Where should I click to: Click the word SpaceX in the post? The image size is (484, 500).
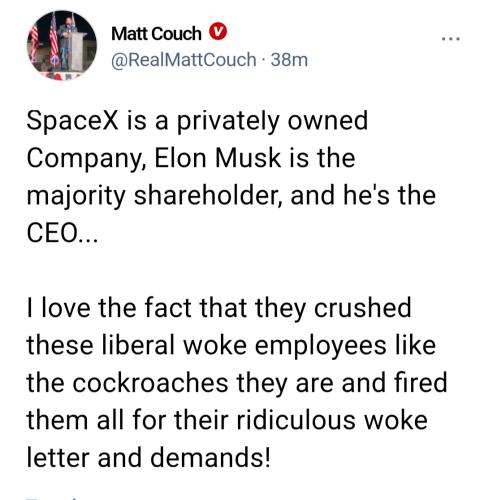pos(72,121)
